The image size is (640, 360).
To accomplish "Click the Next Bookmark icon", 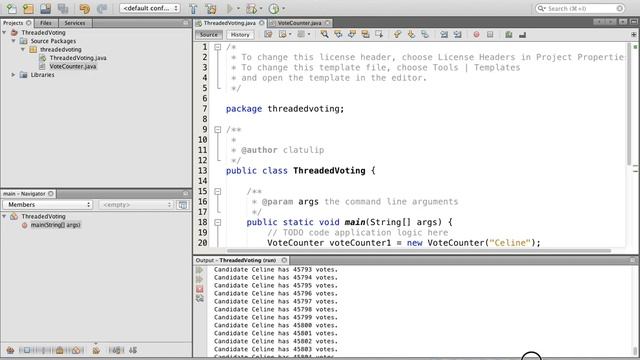I will point(411,35).
